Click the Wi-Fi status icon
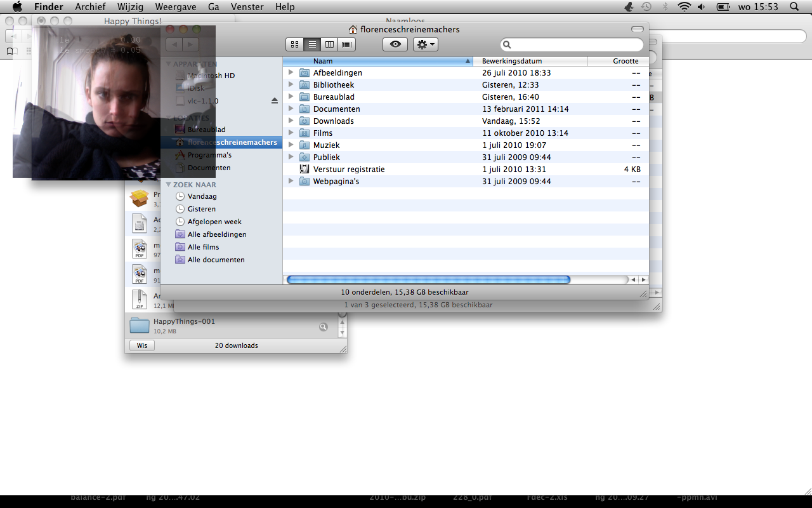Screen dimensions: 812x508 point(684,7)
